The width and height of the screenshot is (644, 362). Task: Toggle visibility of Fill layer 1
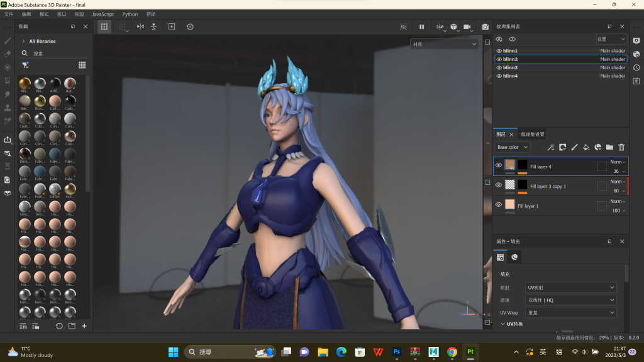point(499,205)
